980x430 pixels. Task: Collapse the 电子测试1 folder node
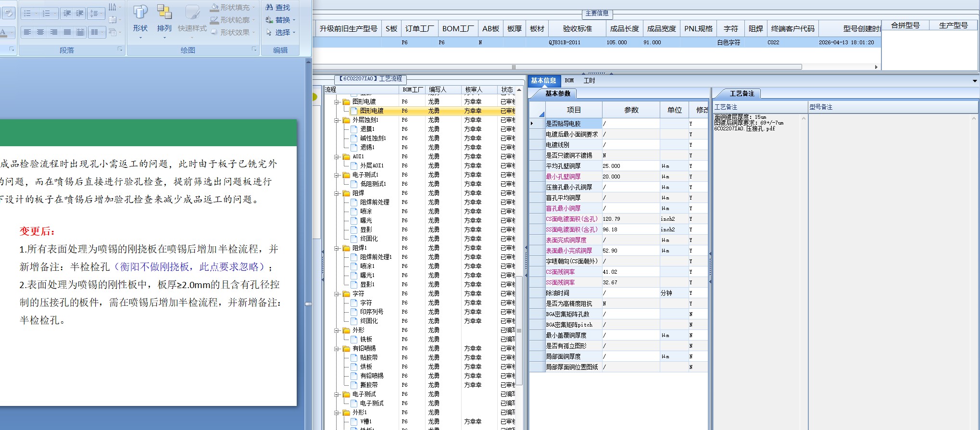pyautogui.click(x=337, y=175)
